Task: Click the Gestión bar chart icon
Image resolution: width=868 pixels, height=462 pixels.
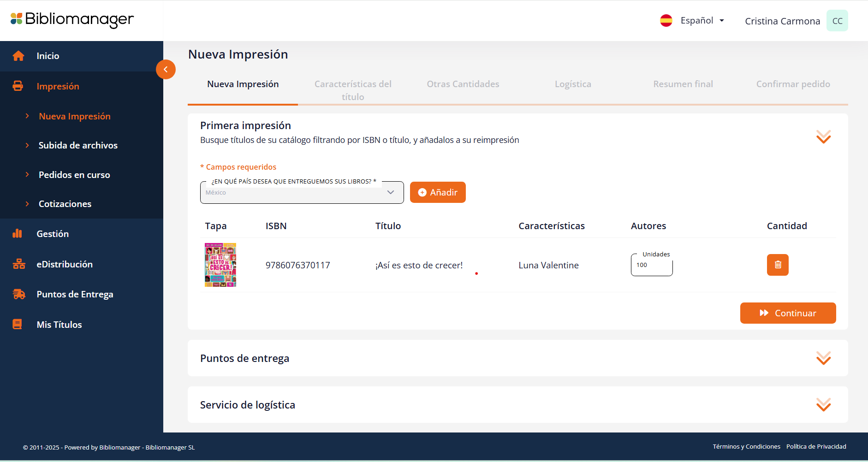Action: [x=18, y=234]
